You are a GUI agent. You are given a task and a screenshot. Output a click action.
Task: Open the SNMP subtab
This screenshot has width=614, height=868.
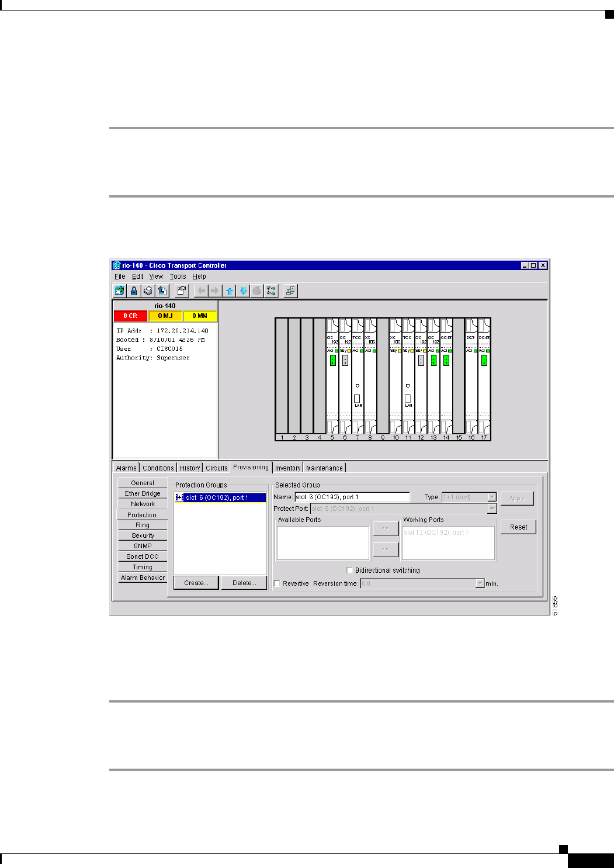(x=143, y=546)
